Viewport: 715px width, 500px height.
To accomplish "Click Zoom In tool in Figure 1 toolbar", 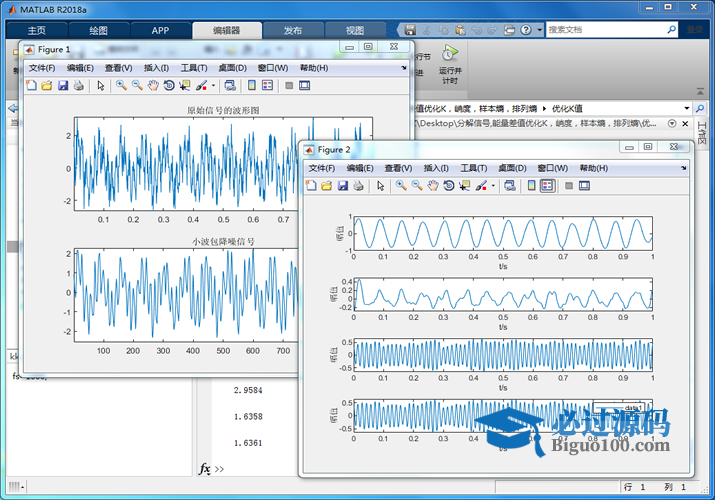I will (120, 86).
